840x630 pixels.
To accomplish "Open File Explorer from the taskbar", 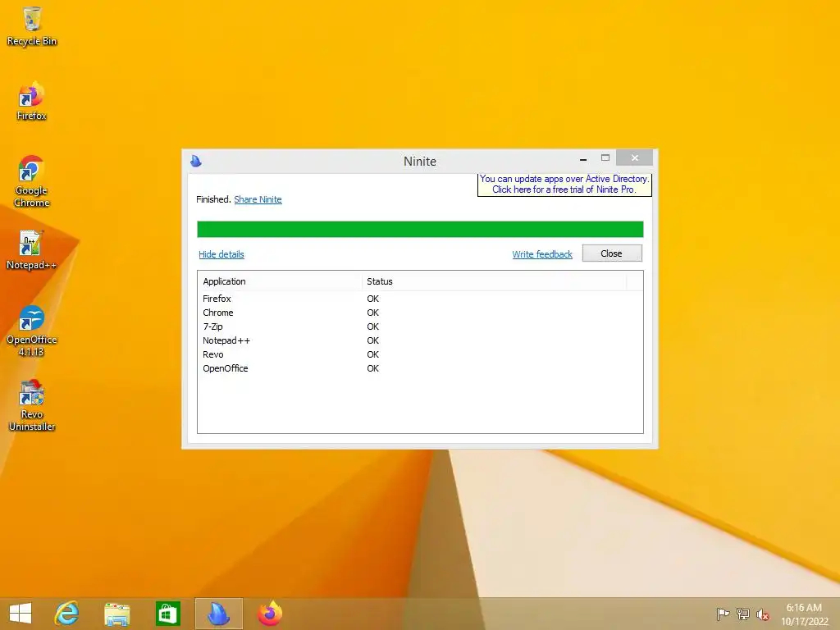I will tap(116, 614).
